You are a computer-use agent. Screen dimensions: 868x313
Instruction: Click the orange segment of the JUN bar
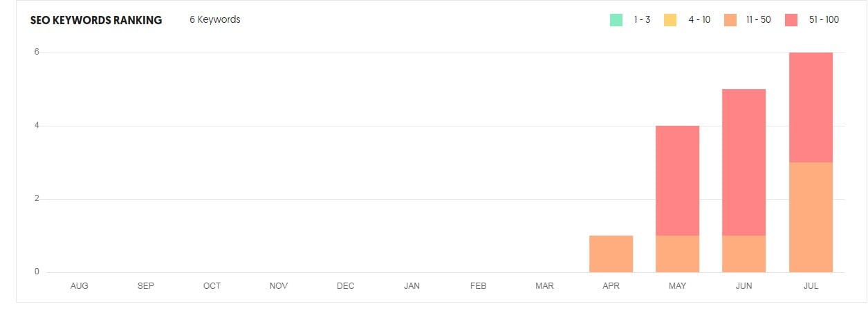[x=744, y=254]
